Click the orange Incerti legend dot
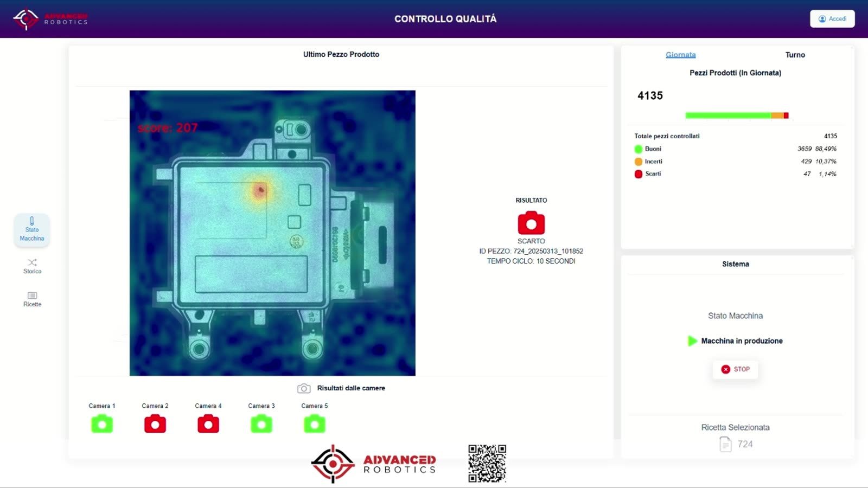The width and height of the screenshot is (868, 488). (639, 162)
